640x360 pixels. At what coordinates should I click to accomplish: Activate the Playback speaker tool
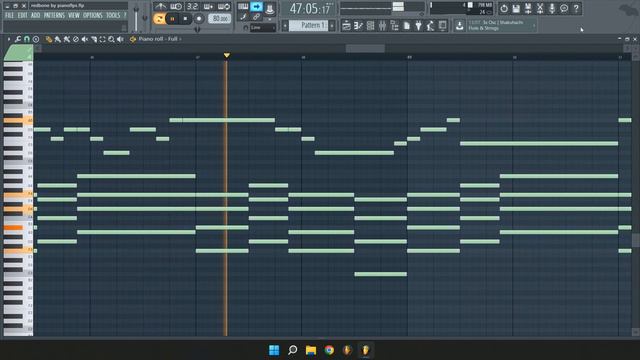120,39
